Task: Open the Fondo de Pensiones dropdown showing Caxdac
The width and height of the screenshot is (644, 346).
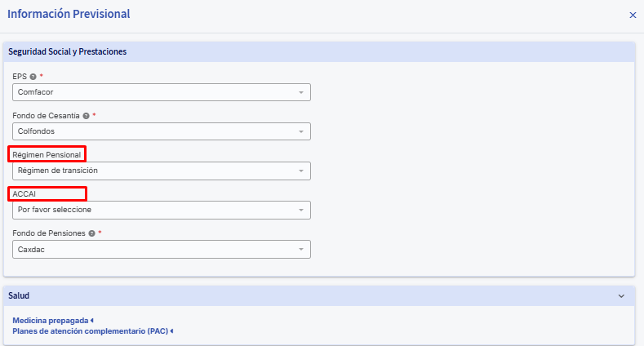Action: coord(162,249)
